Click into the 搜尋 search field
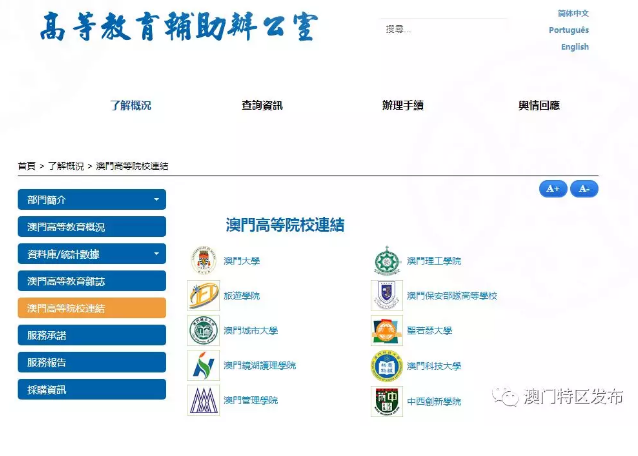Image resolution: width=638 pixels, height=456 pixels. pos(444,29)
